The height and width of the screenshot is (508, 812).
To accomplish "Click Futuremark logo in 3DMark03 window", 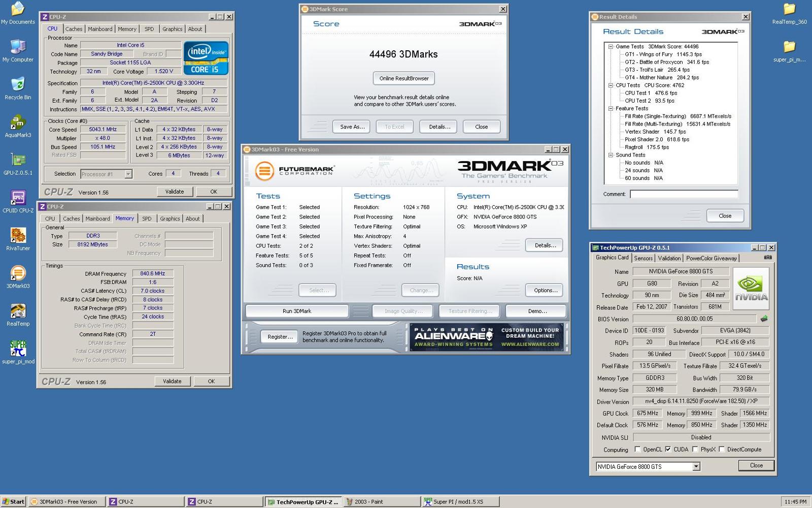I will (x=295, y=171).
